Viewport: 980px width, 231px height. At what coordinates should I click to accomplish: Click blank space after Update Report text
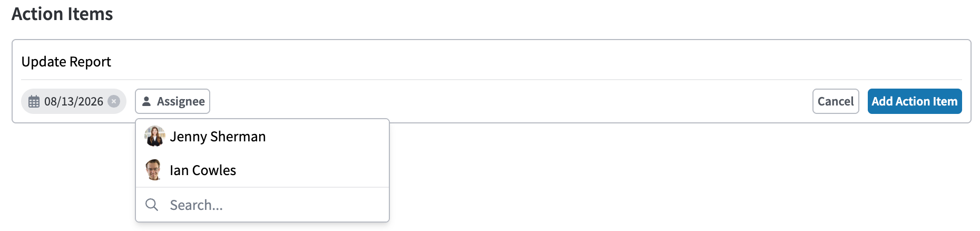click(x=527, y=62)
